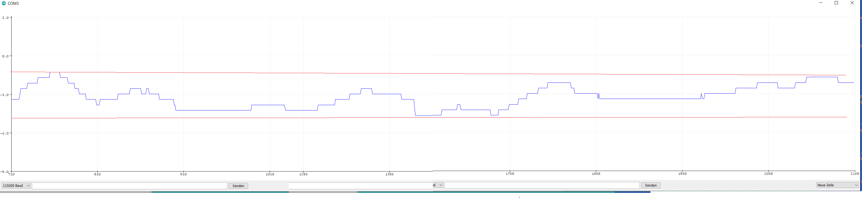The height and width of the screenshot is (200, 868).
Task: Minimize the COM3 plotter window
Action: (x=821, y=3)
